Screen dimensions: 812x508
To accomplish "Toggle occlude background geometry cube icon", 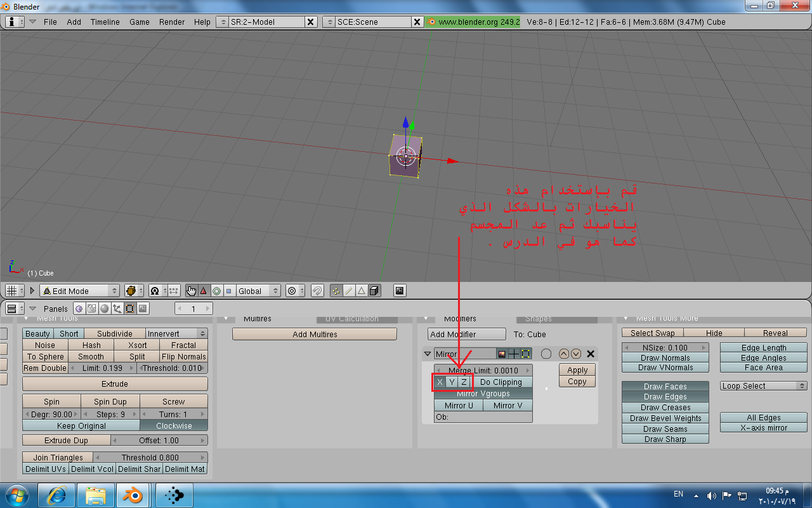I will (x=374, y=291).
